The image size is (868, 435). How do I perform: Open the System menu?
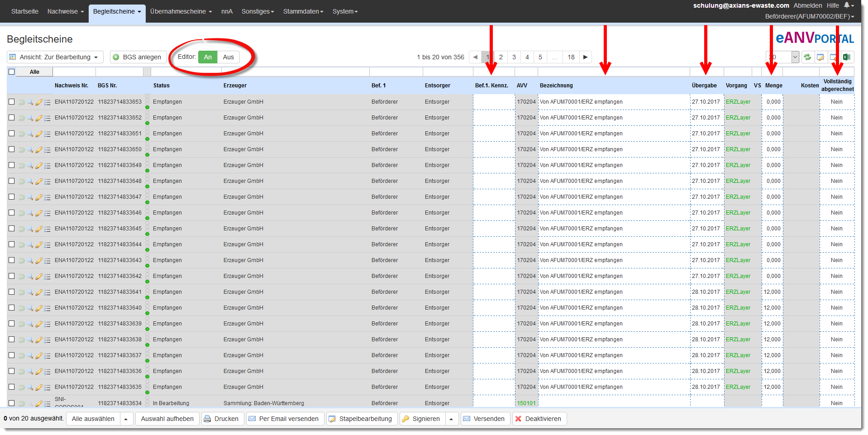tap(345, 11)
